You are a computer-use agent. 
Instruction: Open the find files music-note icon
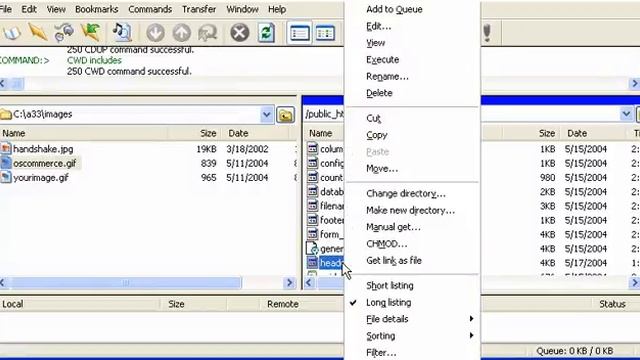click(122, 32)
